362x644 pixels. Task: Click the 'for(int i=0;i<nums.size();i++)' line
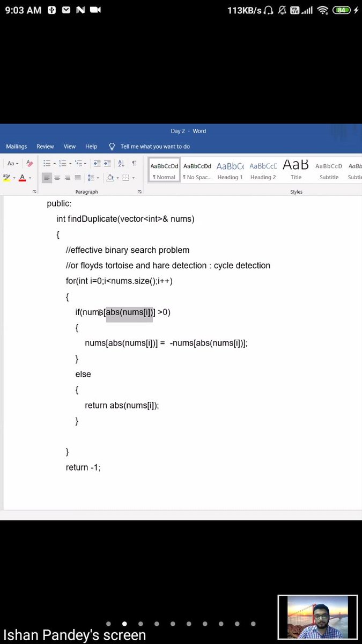coord(119,281)
